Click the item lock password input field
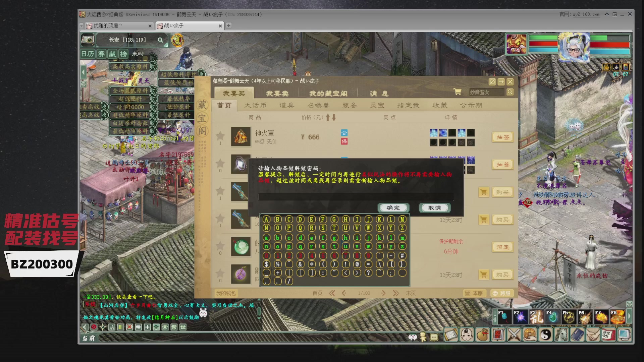Image resolution: width=644 pixels, height=362 pixels. 356,197
